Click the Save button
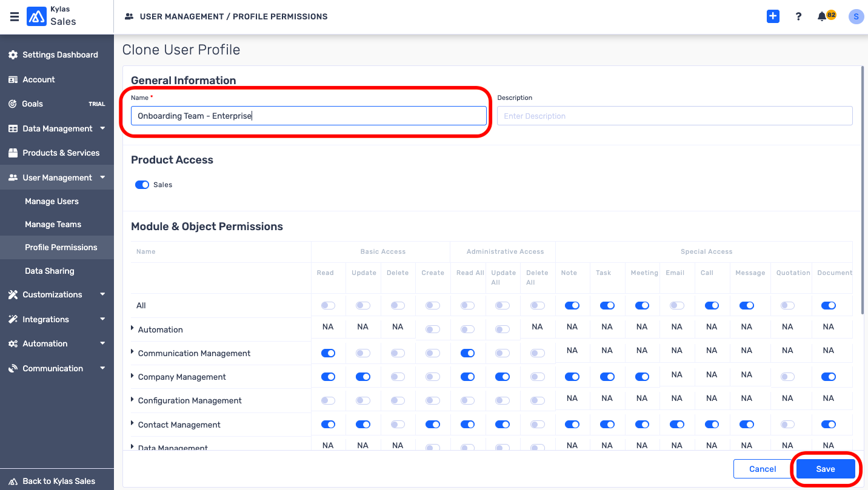Image resolution: width=868 pixels, height=490 pixels. point(826,469)
